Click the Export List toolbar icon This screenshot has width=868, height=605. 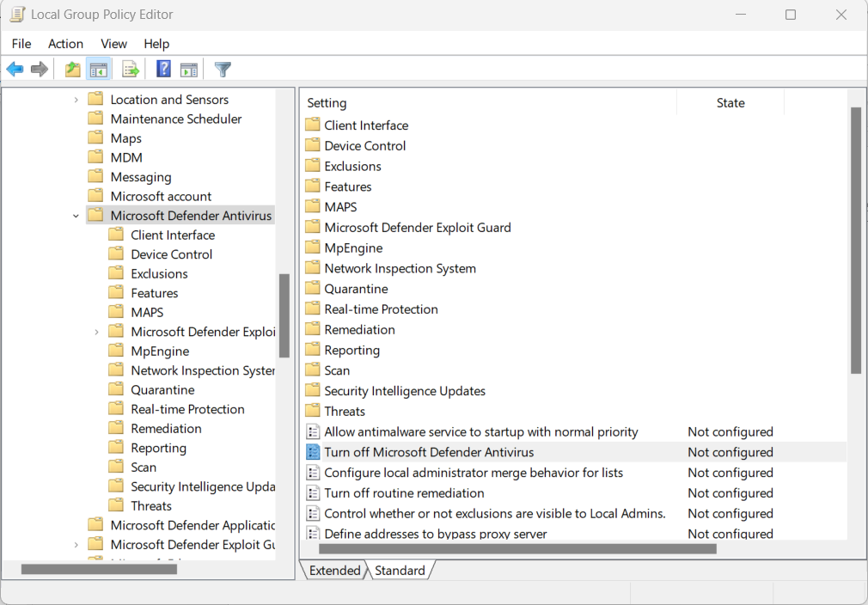coord(131,70)
